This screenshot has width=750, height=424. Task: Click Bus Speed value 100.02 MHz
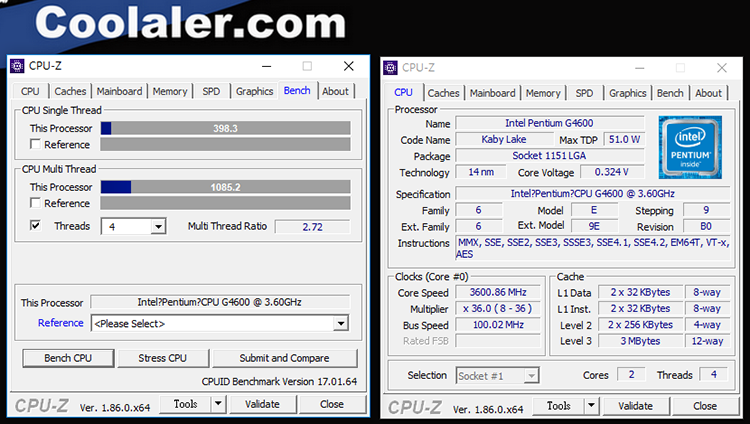click(498, 324)
